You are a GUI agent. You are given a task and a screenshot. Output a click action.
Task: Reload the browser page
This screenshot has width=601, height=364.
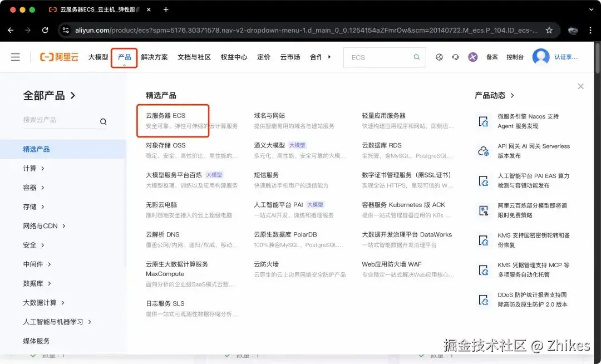(x=45, y=30)
